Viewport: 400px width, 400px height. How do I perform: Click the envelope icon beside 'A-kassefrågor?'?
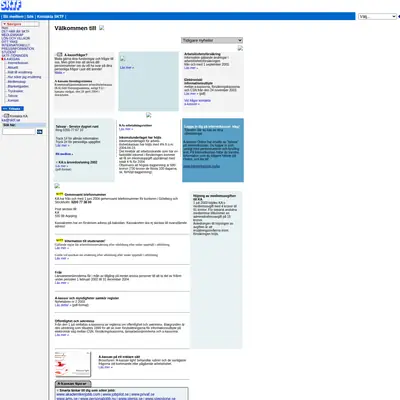[x=59, y=54]
